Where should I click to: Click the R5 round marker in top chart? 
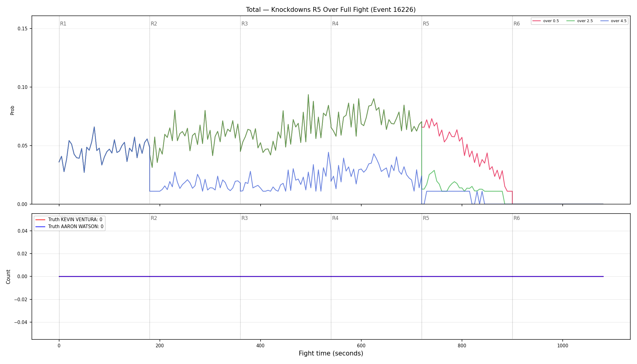(426, 24)
